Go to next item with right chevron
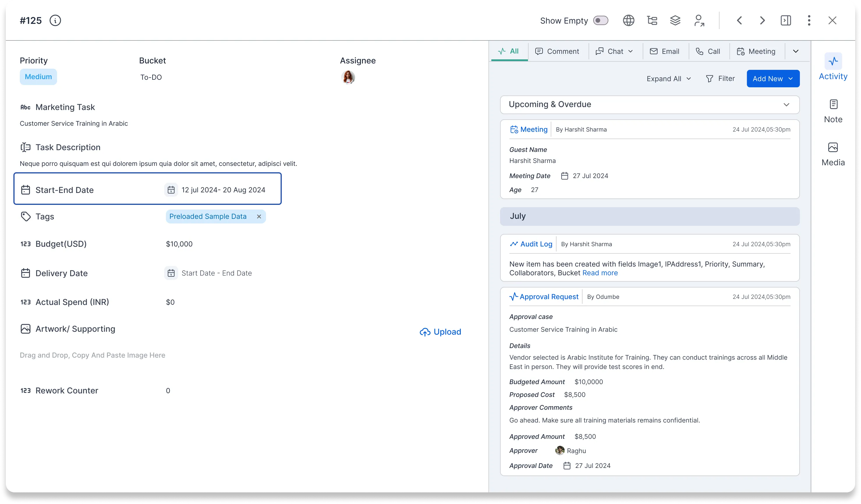The width and height of the screenshot is (861, 504). pos(762,20)
